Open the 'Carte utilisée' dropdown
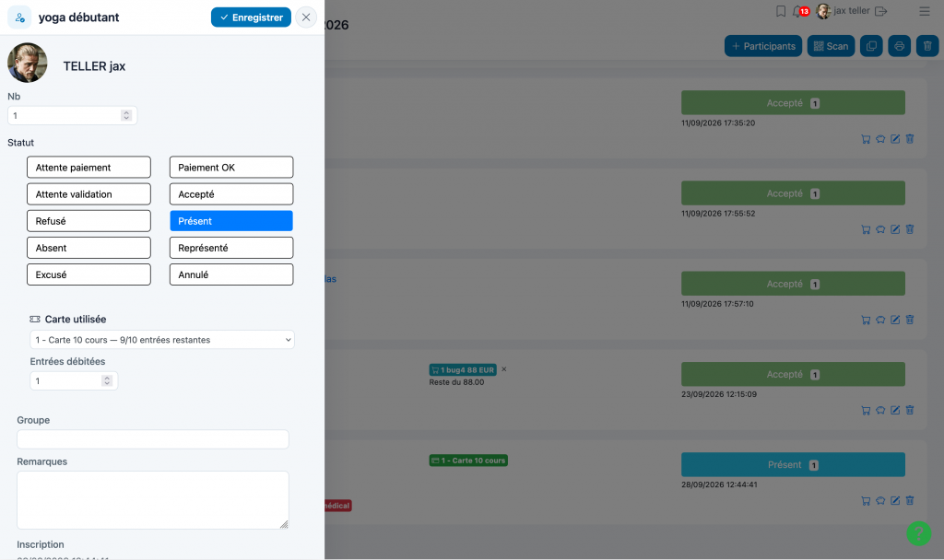This screenshot has width=944, height=560. [x=162, y=340]
